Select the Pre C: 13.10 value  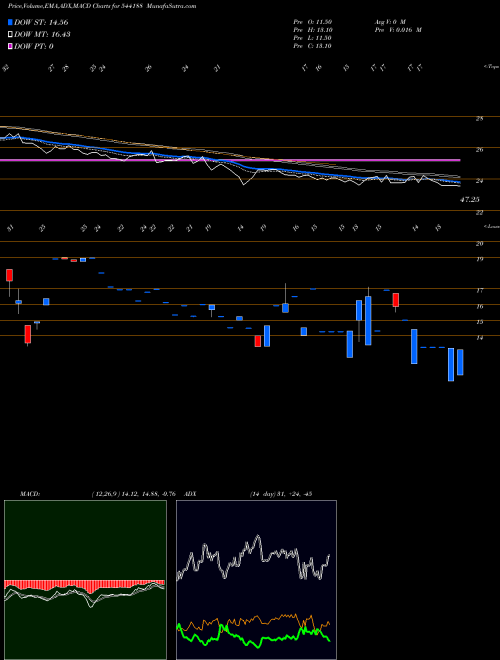tap(313, 46)
